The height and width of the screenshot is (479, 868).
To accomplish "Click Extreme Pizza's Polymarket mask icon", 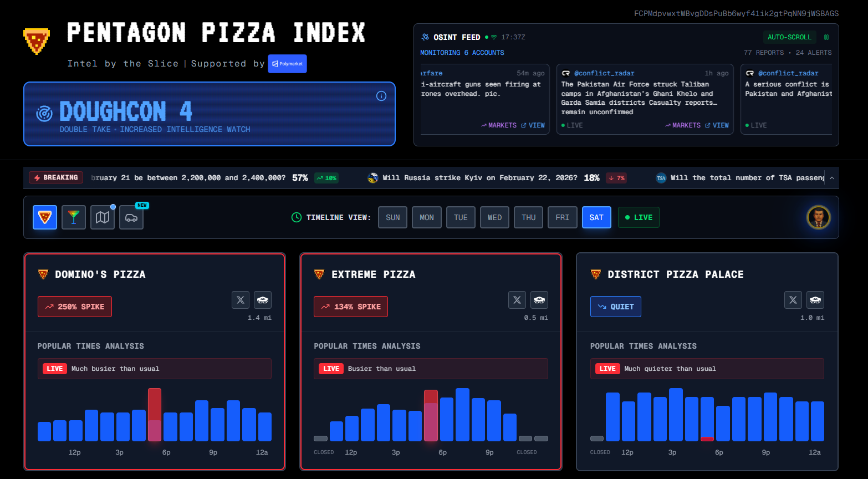I will [x=539, y=300].
